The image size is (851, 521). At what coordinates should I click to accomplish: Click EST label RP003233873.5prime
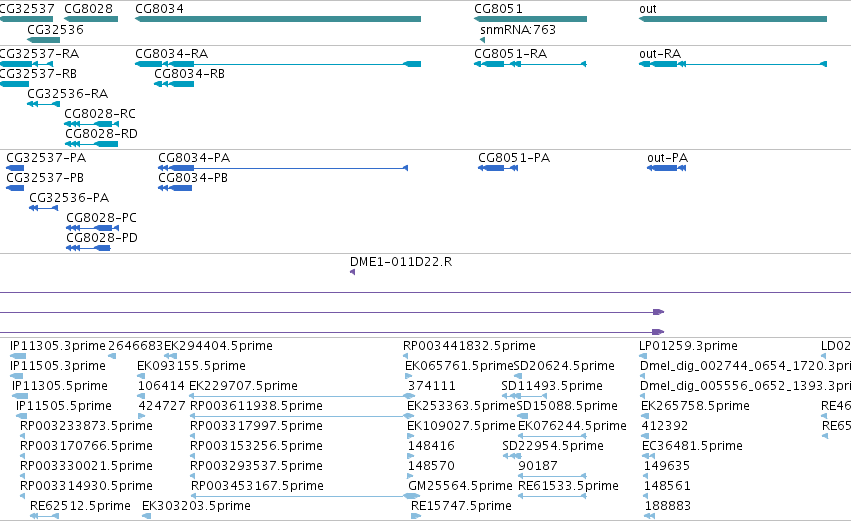point(86,426)
